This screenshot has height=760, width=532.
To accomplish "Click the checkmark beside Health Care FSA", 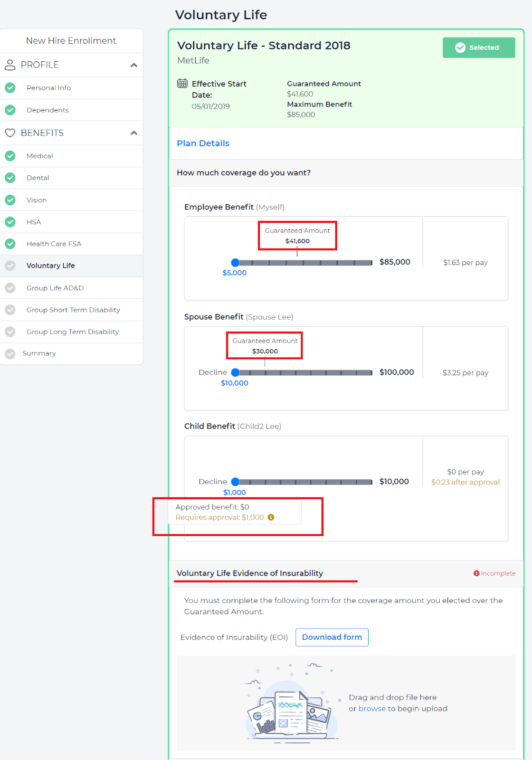I will pyautogui.click(x=10, y=244).
